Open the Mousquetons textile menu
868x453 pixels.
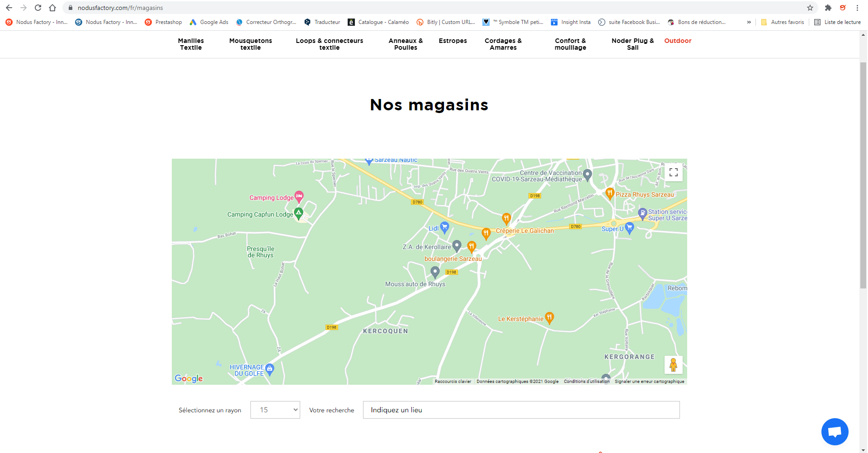click(x=250, y=44)
